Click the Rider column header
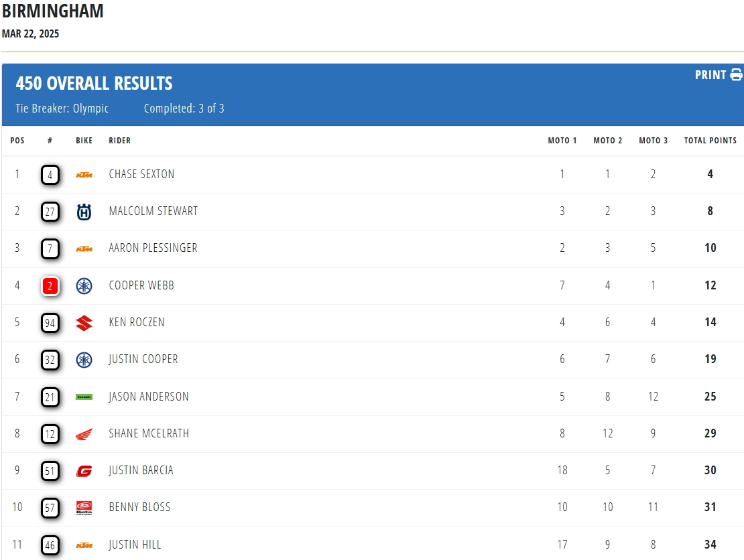The image size is (744, 560). click(x=120, y=141)
